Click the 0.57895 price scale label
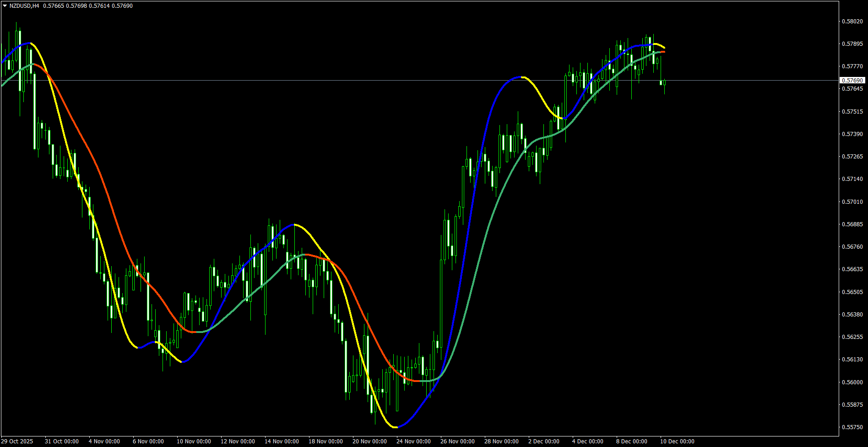Screen dimensions: 868x447 (x=852, y=44)
